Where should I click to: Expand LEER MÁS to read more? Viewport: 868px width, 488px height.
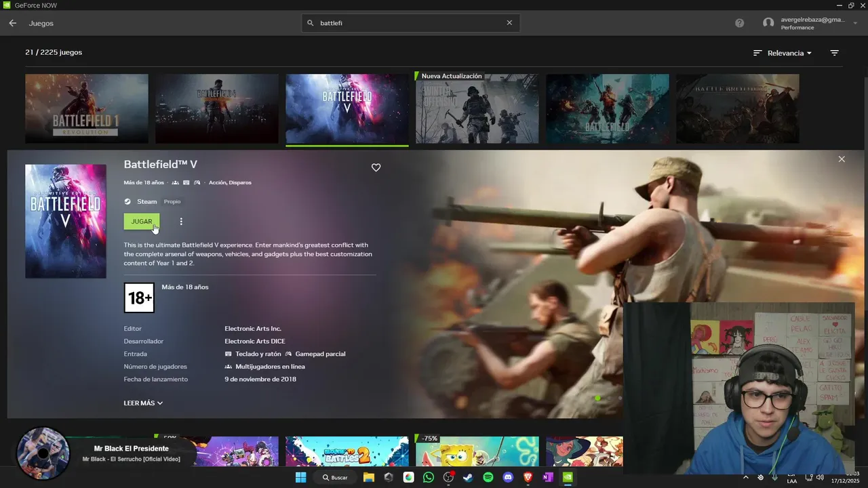tap(143, 403)
